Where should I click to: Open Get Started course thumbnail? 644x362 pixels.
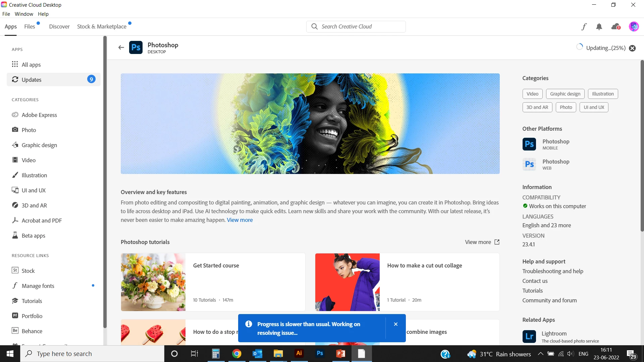(153, 282)
